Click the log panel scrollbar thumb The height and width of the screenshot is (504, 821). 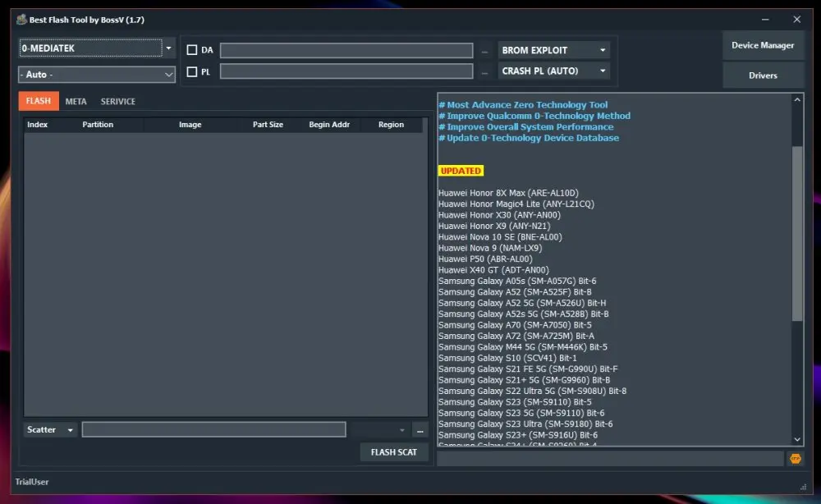point(797,233)
